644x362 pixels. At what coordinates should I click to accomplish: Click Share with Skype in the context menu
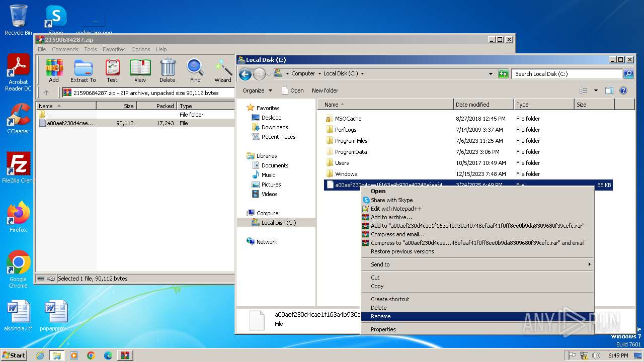click(x=478, y=200)
